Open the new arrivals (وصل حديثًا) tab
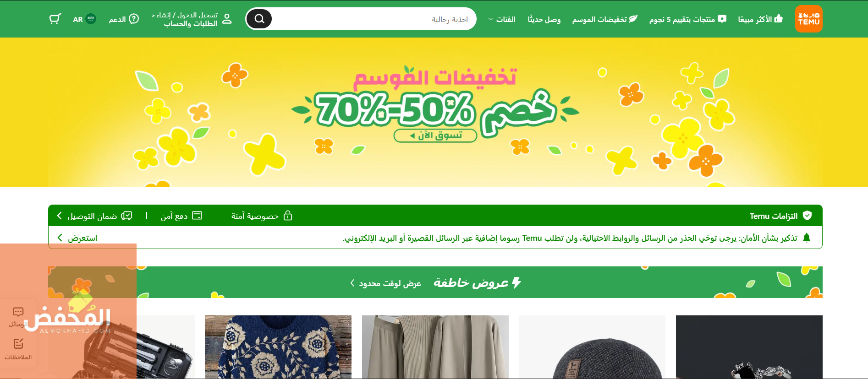The image size is (868, 379). (x=544, y=19)
